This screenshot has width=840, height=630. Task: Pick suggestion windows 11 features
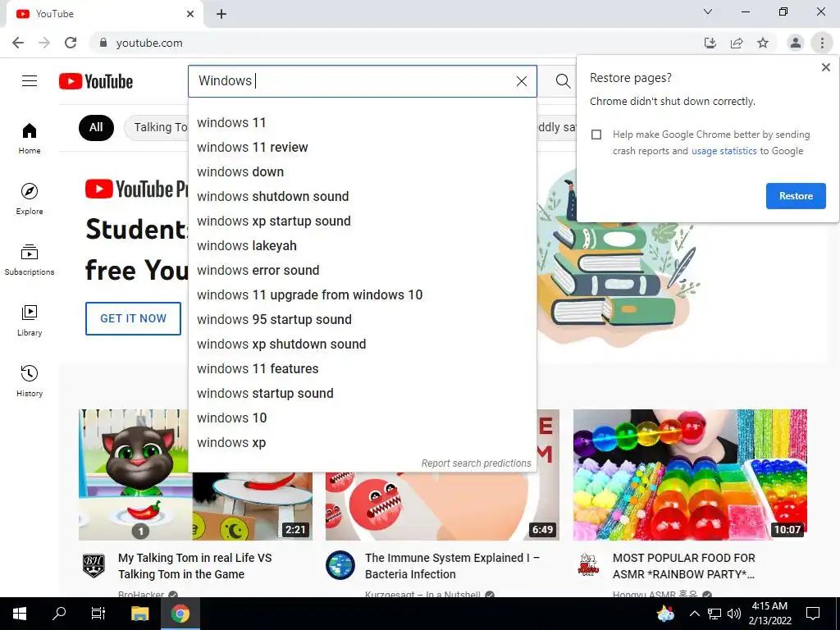click(x=363, y=369)
